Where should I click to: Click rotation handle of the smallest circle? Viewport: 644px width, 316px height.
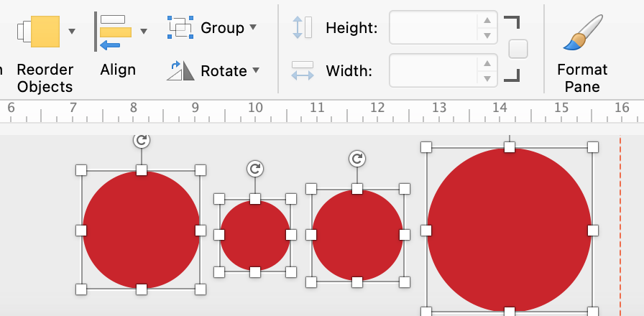coord(255,169)
